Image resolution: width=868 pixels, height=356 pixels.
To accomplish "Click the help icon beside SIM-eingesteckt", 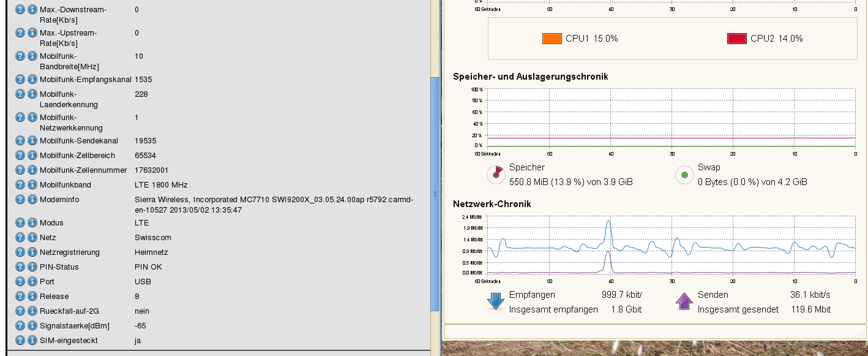I will coord(20,341).
